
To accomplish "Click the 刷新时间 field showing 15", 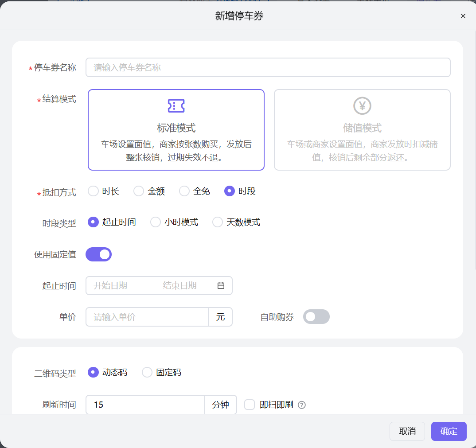I will tap(145, 405).
